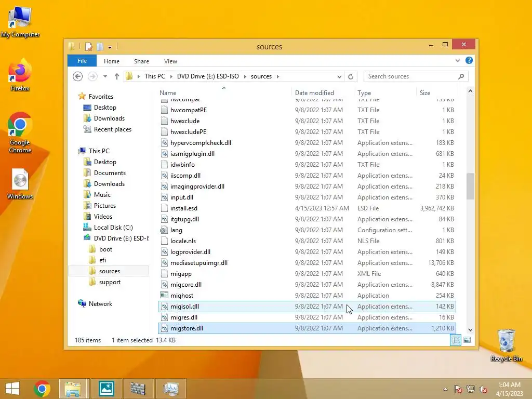Open the boot folder in tree
Viewport: 532px width, 399px height.
(105, 249)
